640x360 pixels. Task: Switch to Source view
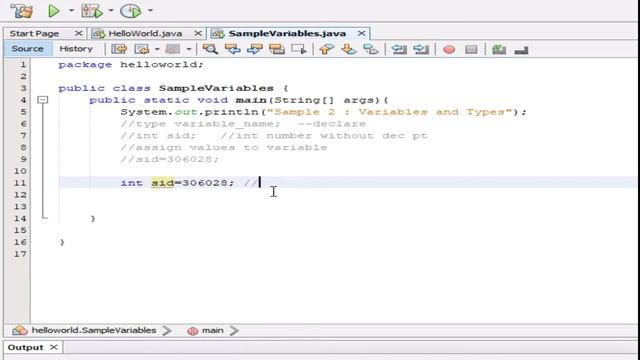point(27,49)
